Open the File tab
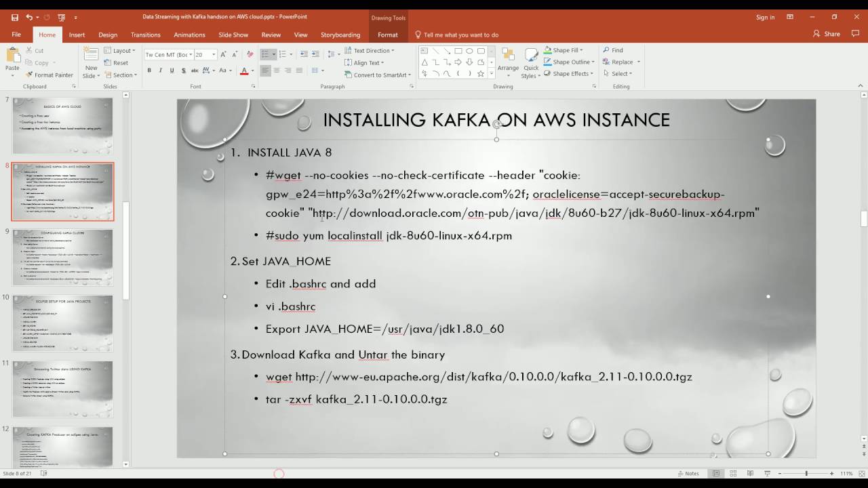The image size is (868, 488). point(16,35)
